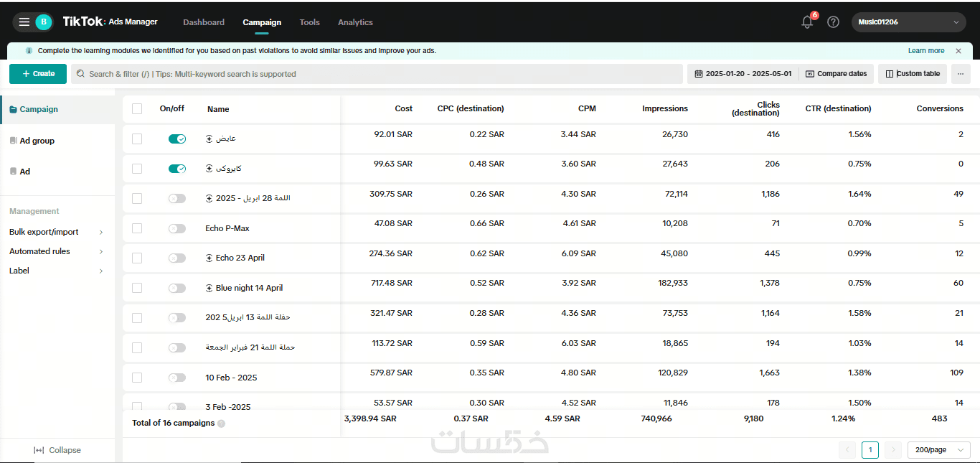Click the info icon beside Total of 16 campaigns
This screenshot has width=980, height=463.
click(x=221, y=424)
